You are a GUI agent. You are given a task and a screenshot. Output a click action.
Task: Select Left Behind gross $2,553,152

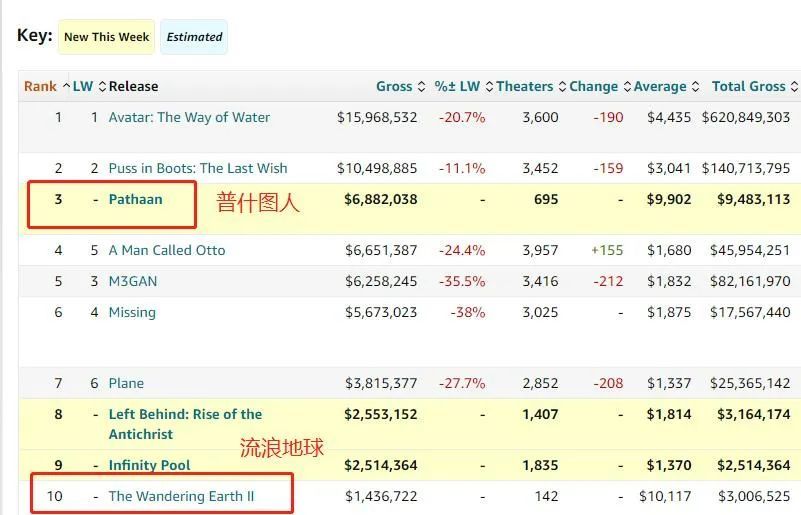pos(381,414)
